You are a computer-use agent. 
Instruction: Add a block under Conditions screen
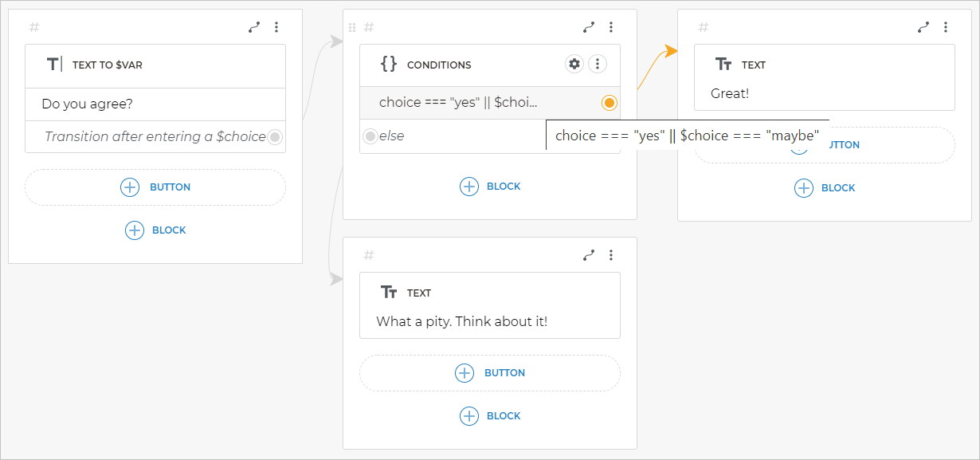pyautogui.click(x=490, y=187)
